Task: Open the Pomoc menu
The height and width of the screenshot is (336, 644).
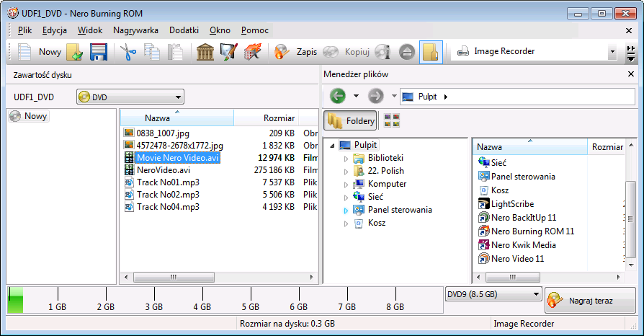Action: (x=255, y=30)
